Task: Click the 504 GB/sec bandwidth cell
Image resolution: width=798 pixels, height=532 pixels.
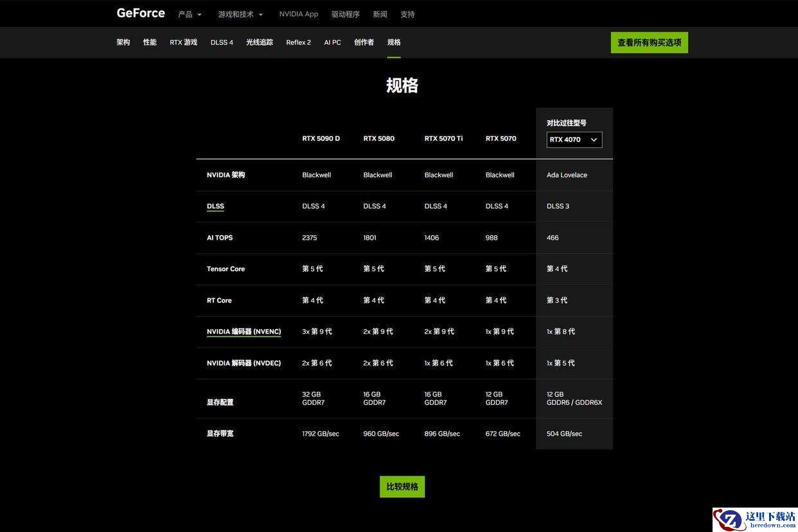Action: (564, 434)
